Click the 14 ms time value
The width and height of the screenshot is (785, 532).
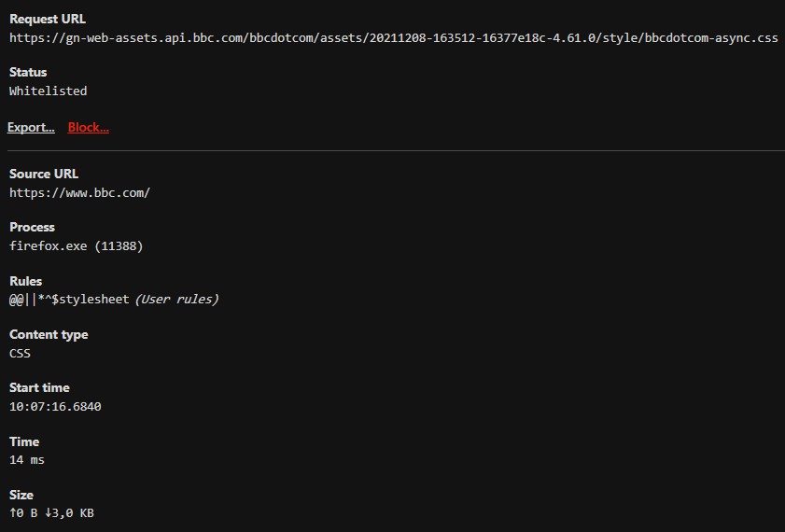click(x=27, y=460)
